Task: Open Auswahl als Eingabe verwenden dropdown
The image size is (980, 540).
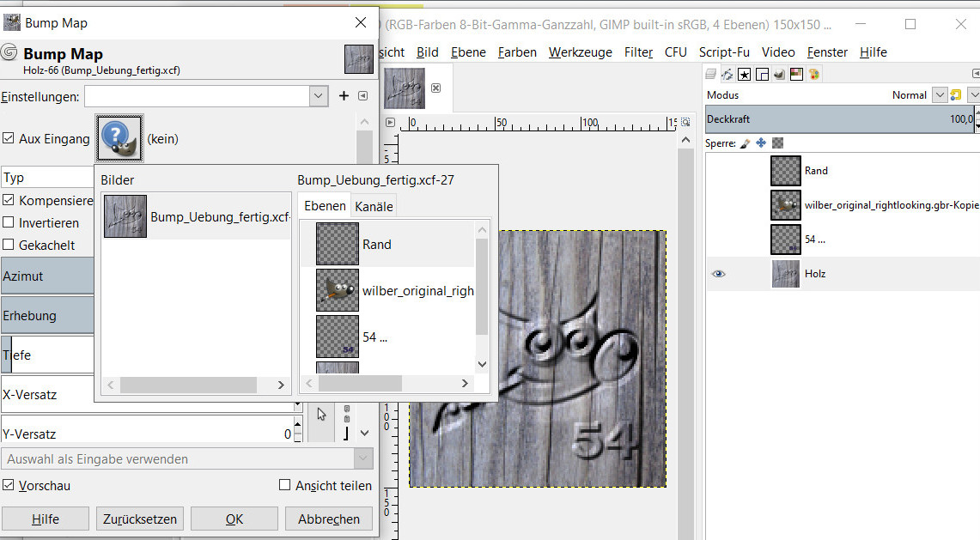Action: [x=187, y=459]
